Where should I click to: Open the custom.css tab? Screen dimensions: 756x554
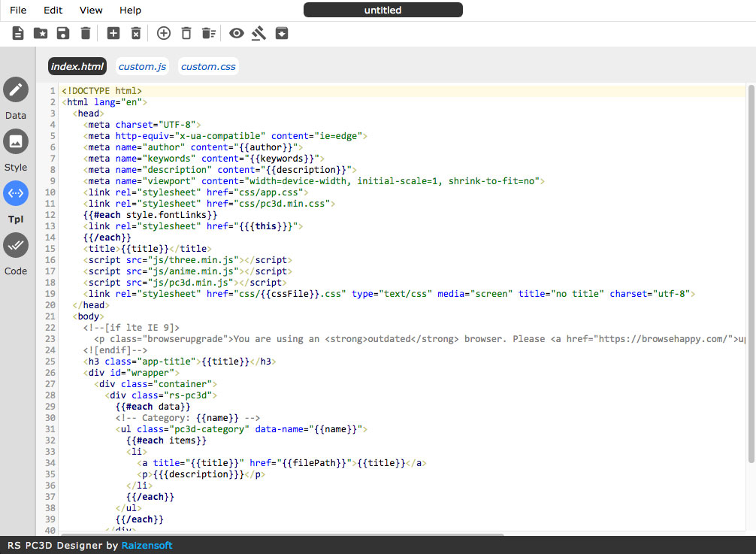[x=208, y=67]
